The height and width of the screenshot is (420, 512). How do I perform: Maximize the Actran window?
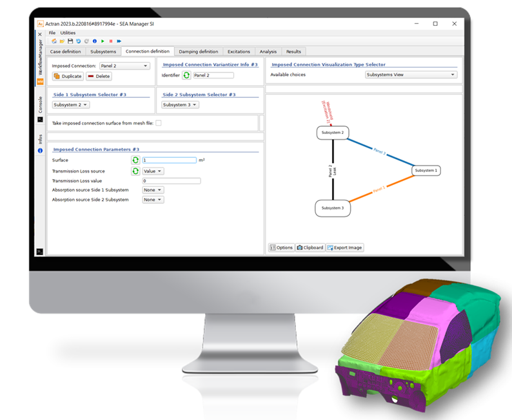pyautogui.click(x=435, y=24)
